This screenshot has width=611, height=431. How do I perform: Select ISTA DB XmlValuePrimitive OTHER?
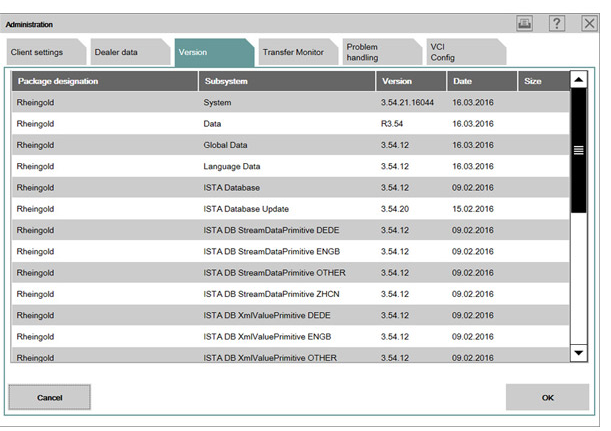coord(270,358)
